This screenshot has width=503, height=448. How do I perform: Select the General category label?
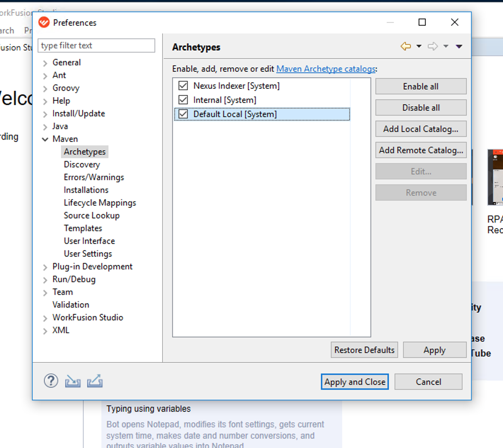67,62
